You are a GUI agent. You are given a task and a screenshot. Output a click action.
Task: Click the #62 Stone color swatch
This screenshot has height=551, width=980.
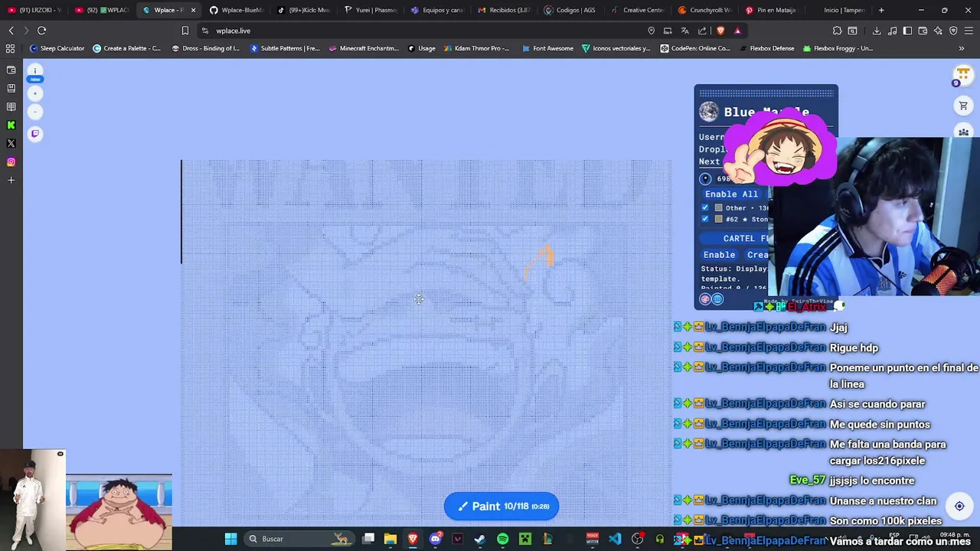[718, 219]
